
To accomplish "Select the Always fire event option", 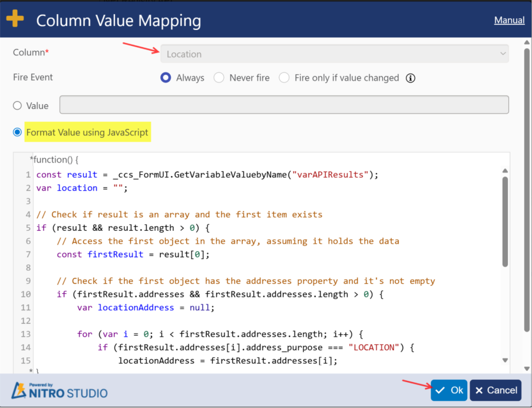I will tap(166, 78).
